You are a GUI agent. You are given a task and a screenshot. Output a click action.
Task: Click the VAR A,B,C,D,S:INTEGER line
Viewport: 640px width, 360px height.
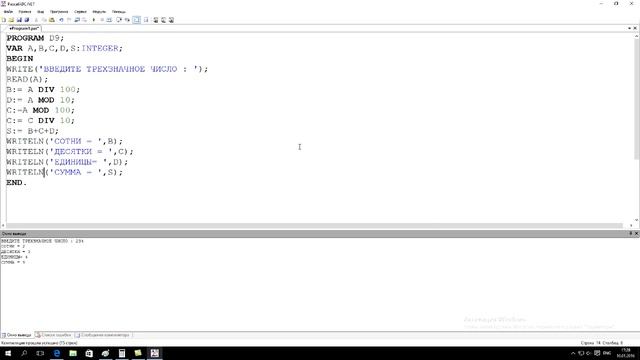pyautogui.click(x=64, y=48)
